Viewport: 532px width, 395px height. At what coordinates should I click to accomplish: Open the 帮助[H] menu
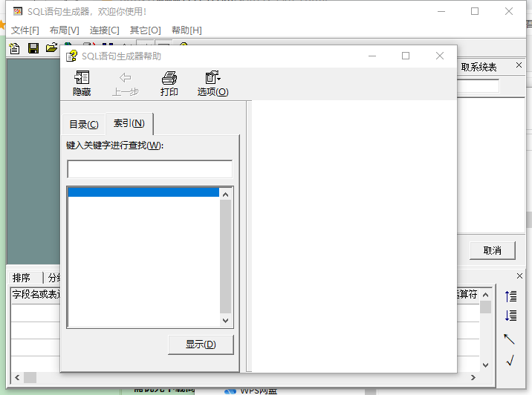pyautogui.click(x=186, y=30)
